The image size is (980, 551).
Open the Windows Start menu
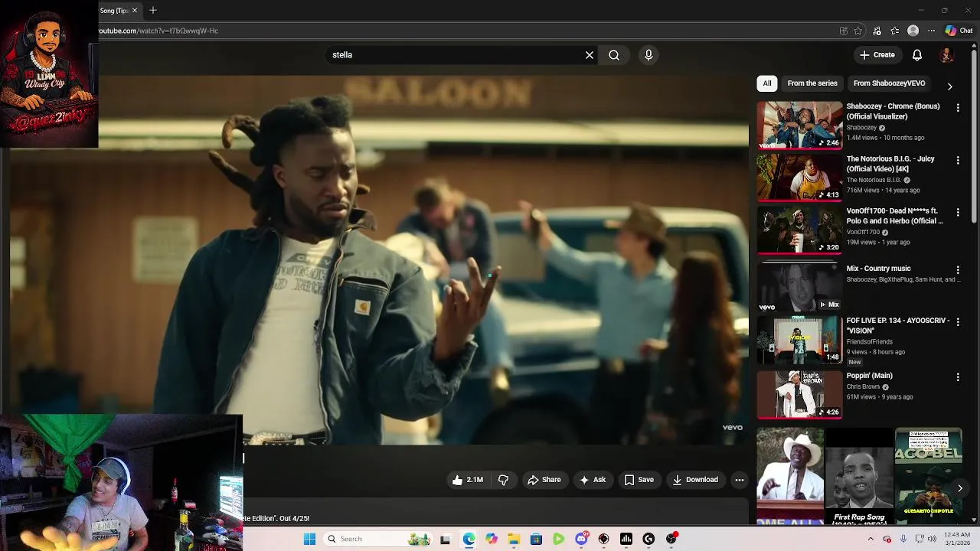point(309,539)
